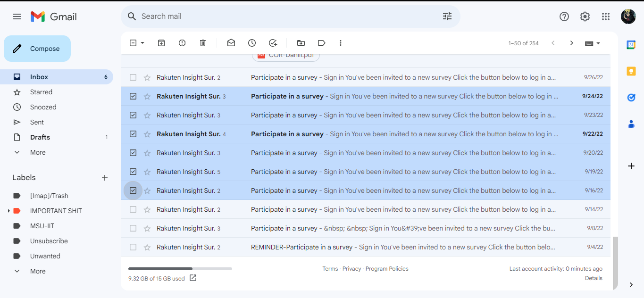The height and width of the screenshot is (298, 644).
Task: Expand More under the Labels list
Action: point(38,271)
